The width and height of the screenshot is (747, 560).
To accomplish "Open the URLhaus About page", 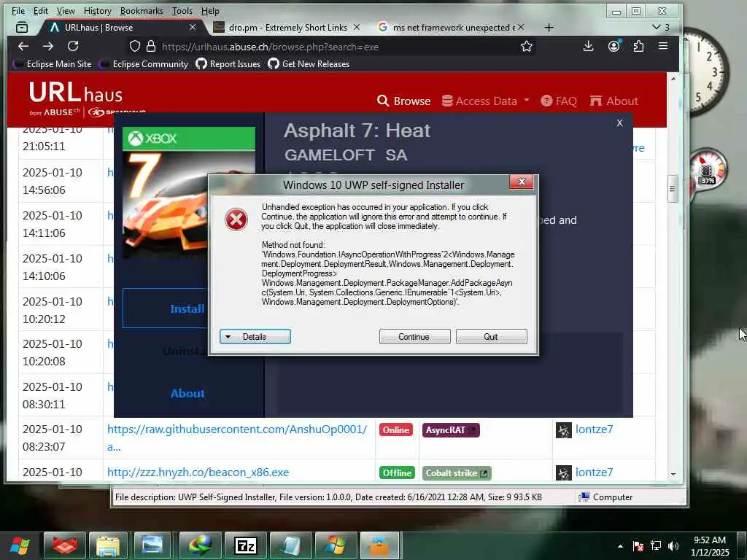I will click(x=614, y=101).
